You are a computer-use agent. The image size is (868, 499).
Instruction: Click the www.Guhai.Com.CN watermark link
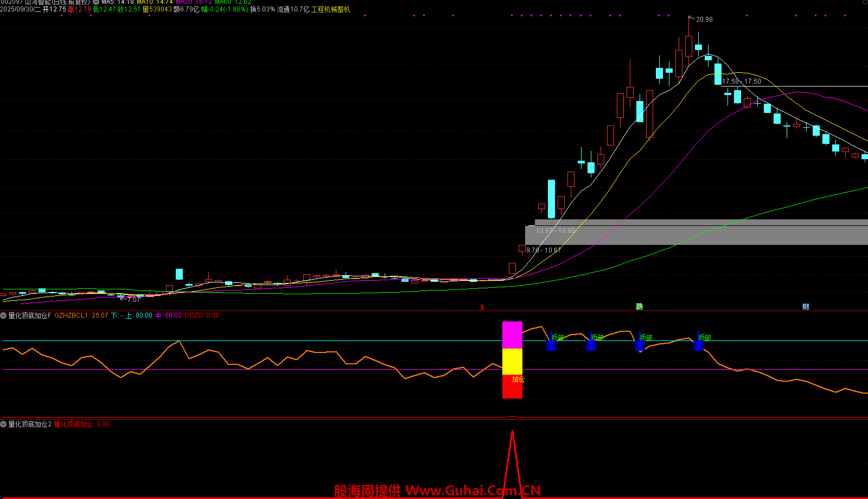[x=473, y=491]
